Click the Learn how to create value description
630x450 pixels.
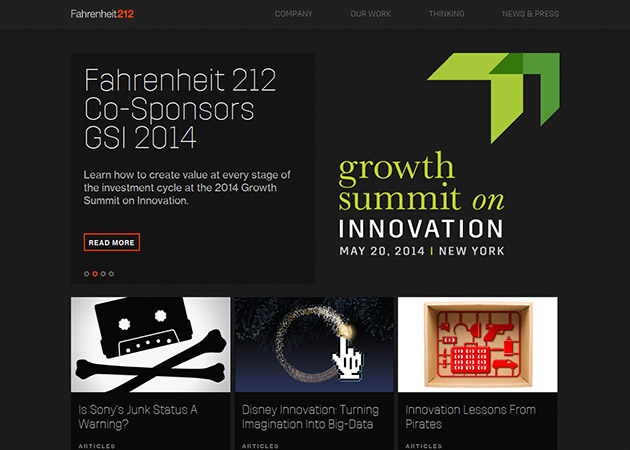[x=187, y=188]
